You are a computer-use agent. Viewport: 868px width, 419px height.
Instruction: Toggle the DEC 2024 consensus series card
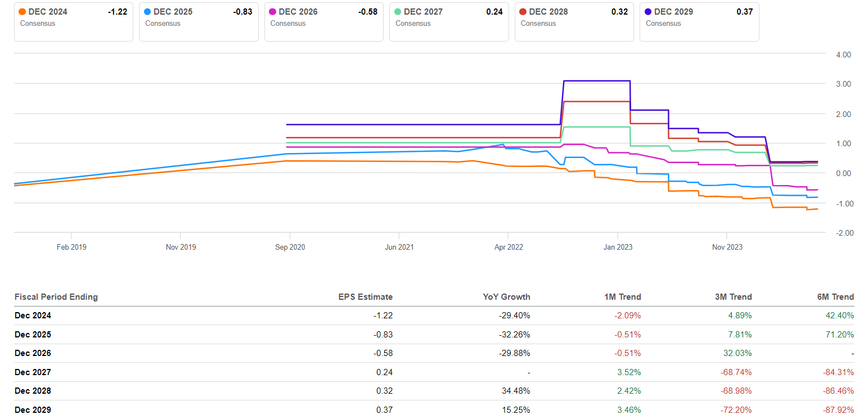73,21
